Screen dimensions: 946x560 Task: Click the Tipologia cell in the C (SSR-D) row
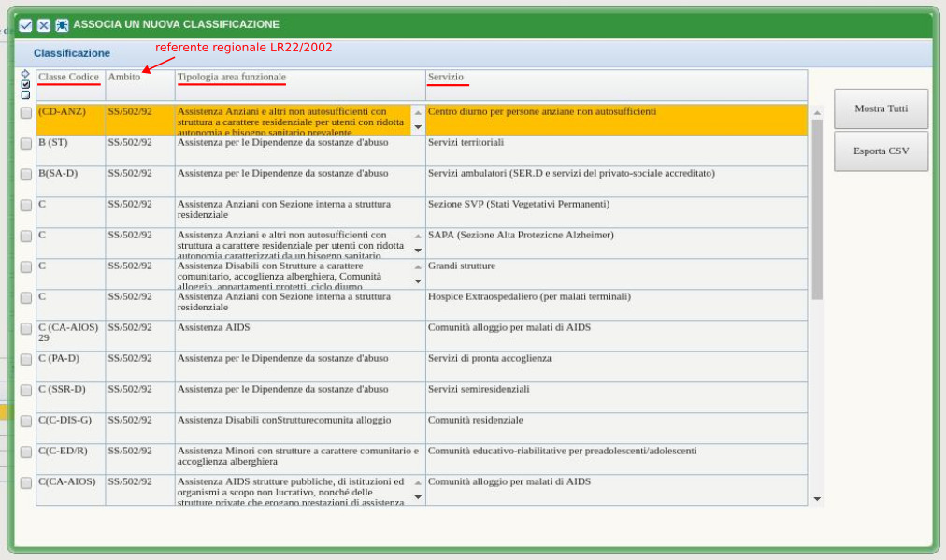[300, 397]
